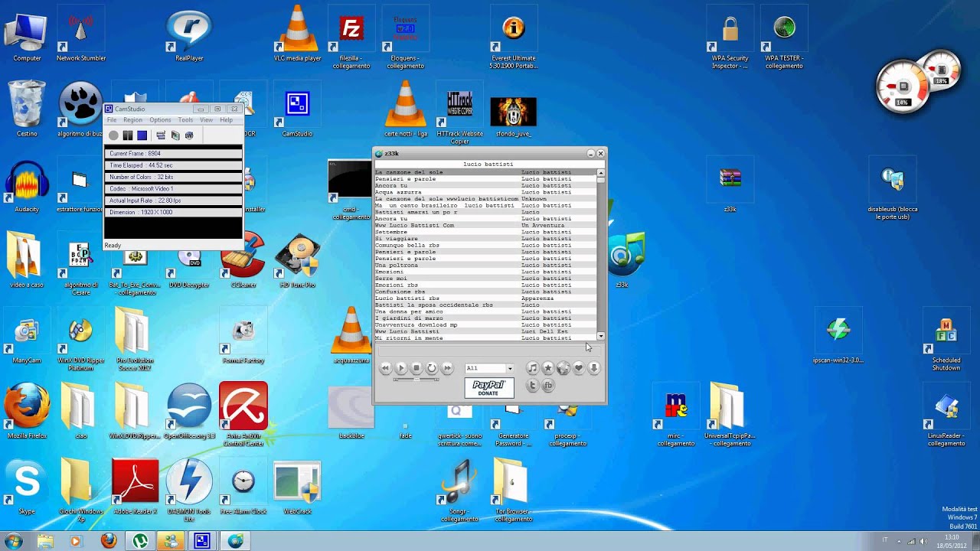The width and height of the screenshot is (980, 551).
Task: Select song 'Settembre'
Action: tap(485, 232)
